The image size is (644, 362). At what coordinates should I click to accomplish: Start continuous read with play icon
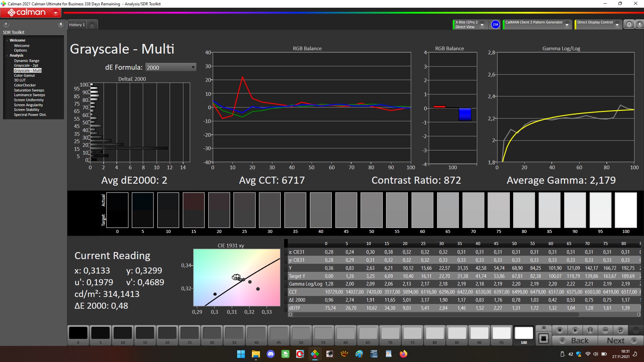(575, 330)
